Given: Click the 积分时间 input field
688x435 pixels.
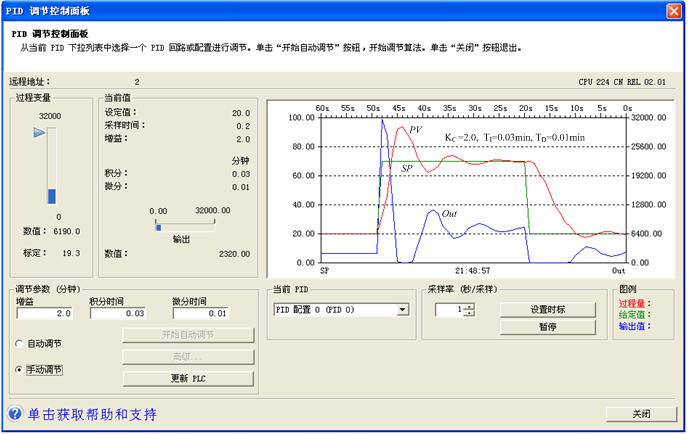Looking at the screenshot, I should pyautogui.click(x=118, y=313).
